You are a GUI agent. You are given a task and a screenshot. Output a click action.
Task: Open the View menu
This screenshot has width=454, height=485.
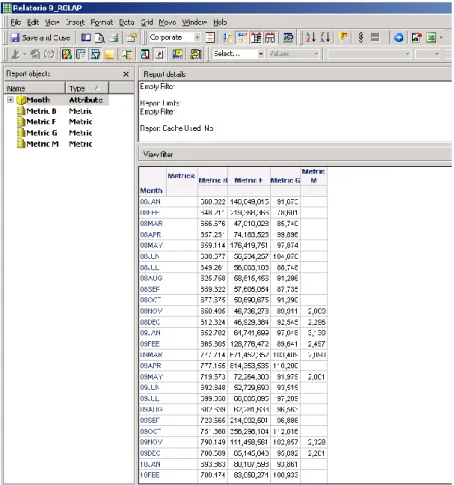(x=52, y=22)
